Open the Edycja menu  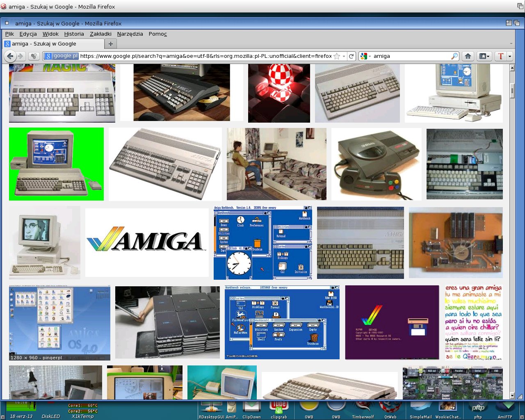click(x=28, y=34)
